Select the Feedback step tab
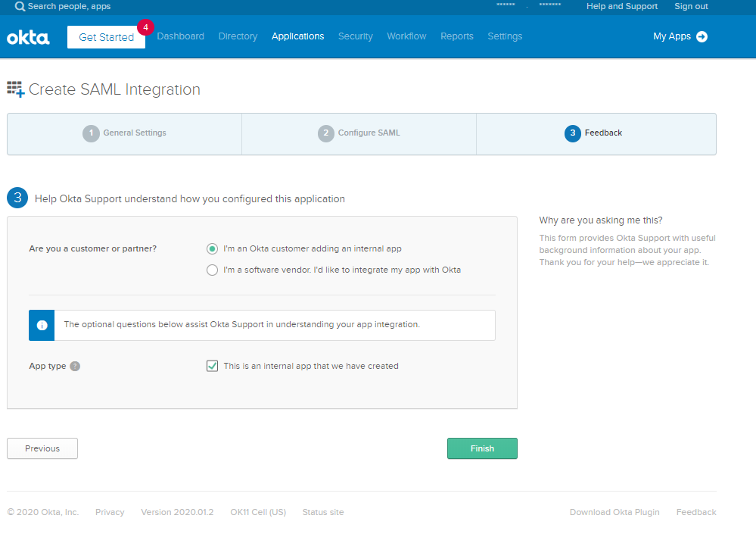Screen dimensions: 756x534 click(x=596, y=133)
